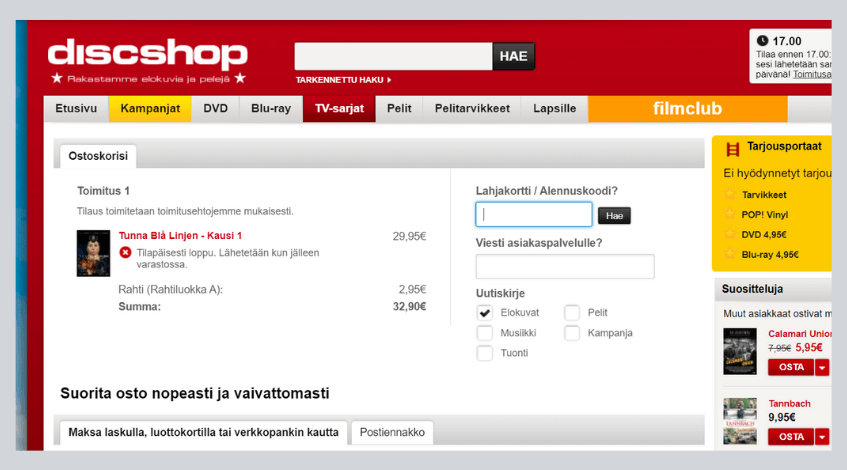Check the Tuonti newsletter checkbox

pyautogui.click(x=485, y=353)
